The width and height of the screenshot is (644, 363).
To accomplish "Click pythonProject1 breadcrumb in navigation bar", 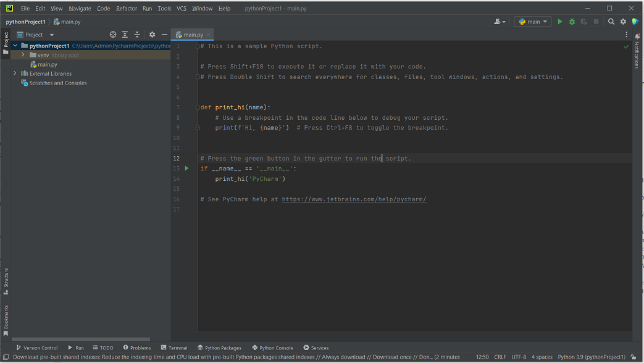I will pos(25,22).
